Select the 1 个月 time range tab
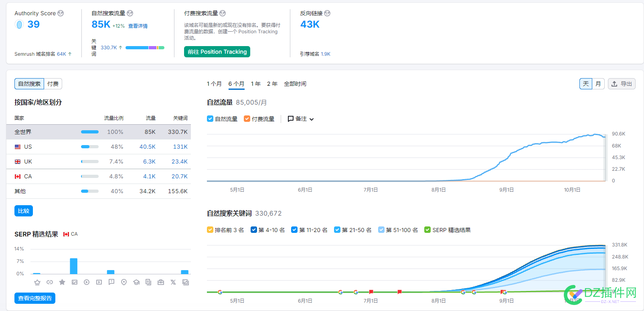644x311 pixels. click(214, 84)
